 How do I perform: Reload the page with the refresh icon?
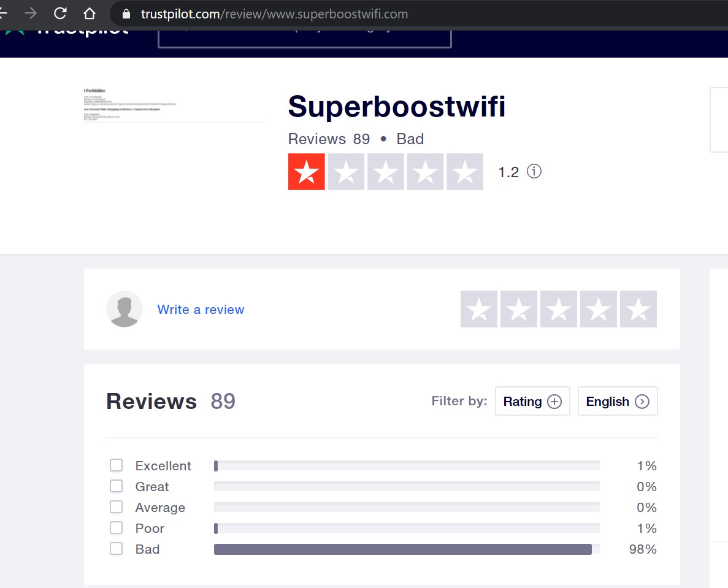60,13
